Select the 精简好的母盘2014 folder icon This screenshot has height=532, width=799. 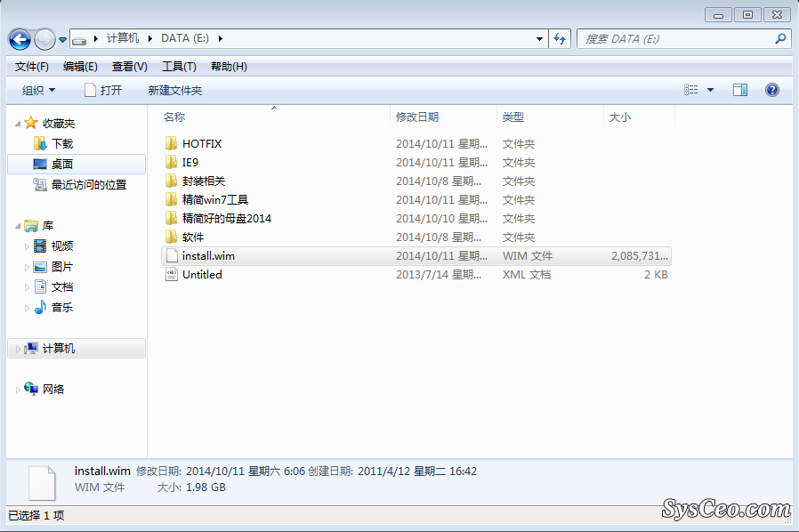tap(171, 218)
